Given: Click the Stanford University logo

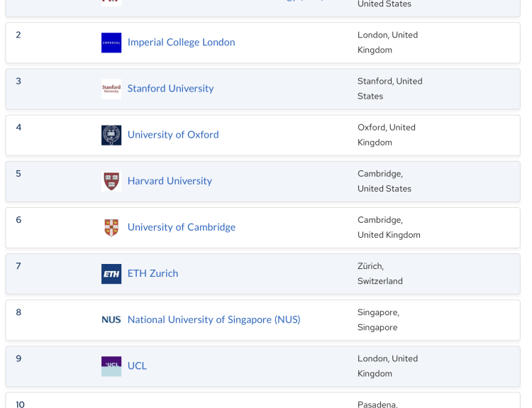Looking at the screenshot, I should coord(111,89).
